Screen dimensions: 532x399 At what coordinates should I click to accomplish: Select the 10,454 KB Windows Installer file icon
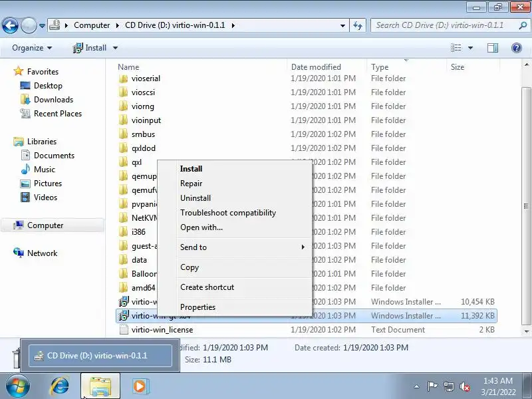(124, 302)
